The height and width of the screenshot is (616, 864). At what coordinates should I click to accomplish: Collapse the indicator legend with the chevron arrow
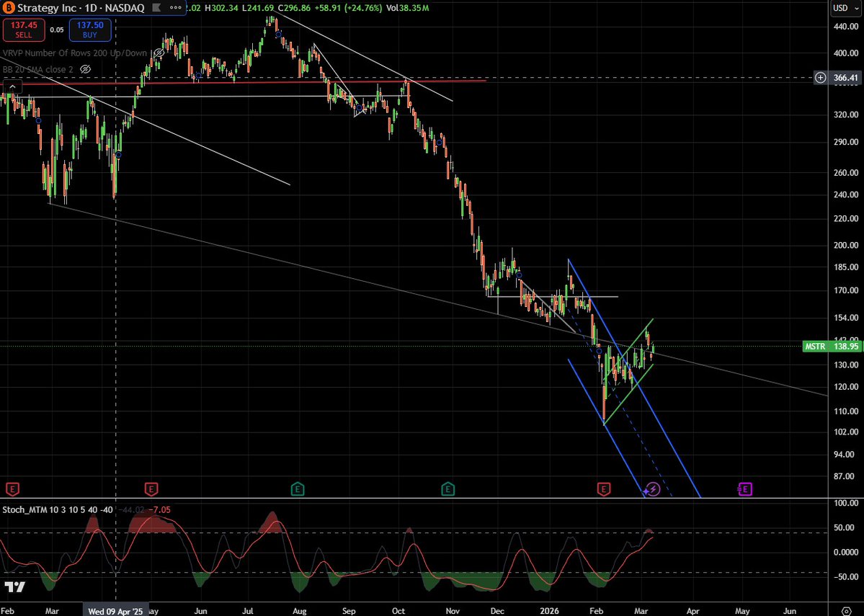coord(12,86)
